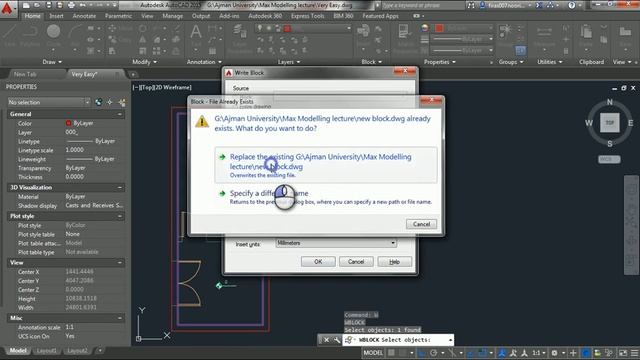Click the Clean Screen status bar icon
The height and width of the screenshot is (360, 640).
623,353
